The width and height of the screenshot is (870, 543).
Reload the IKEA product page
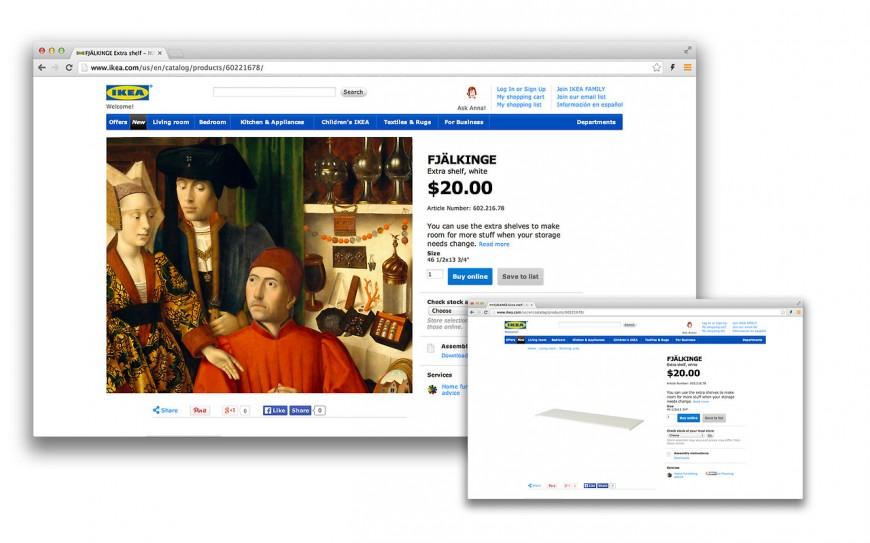(x=69, y=68)
